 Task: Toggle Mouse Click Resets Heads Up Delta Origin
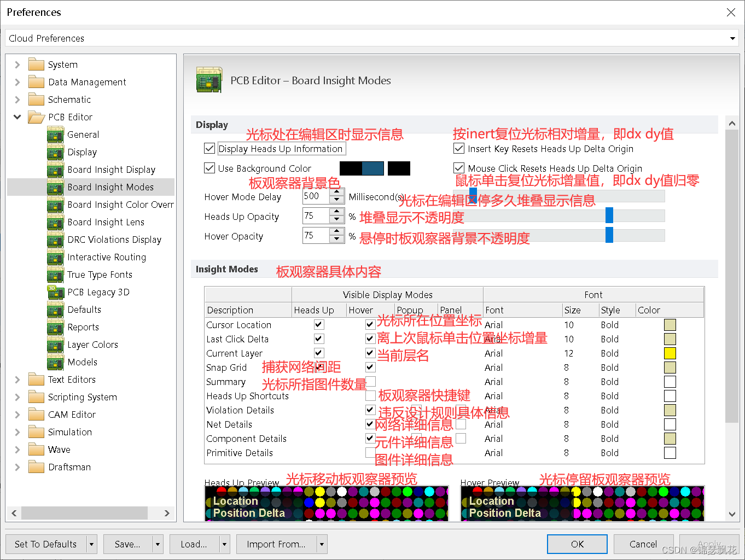[459, 168]
